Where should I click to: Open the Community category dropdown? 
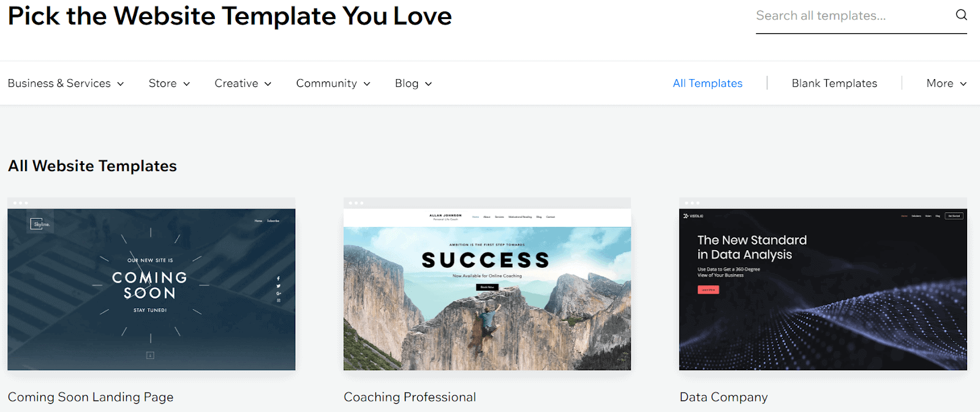[333, 83]
